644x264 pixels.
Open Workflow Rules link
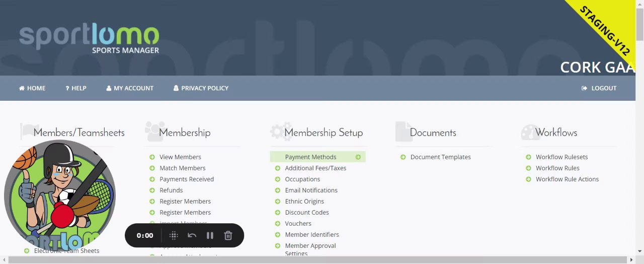[x=557, y=168]
